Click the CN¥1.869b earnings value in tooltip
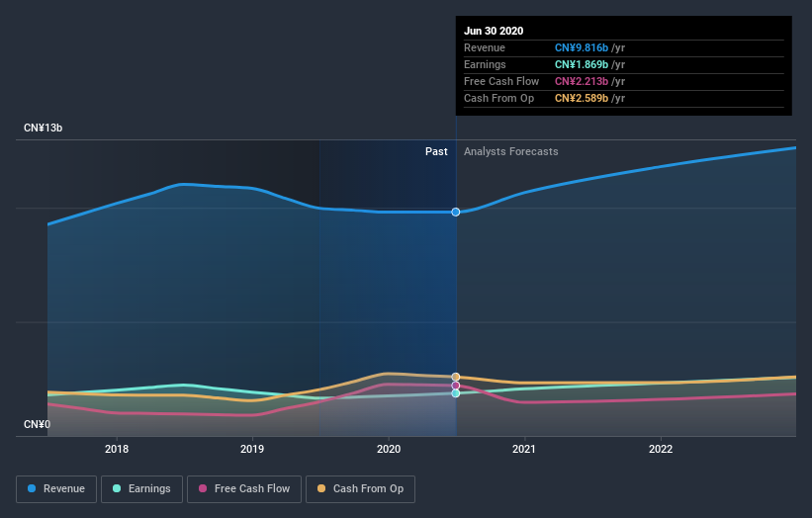Screen dimensions: 812x518 [582, 64]
